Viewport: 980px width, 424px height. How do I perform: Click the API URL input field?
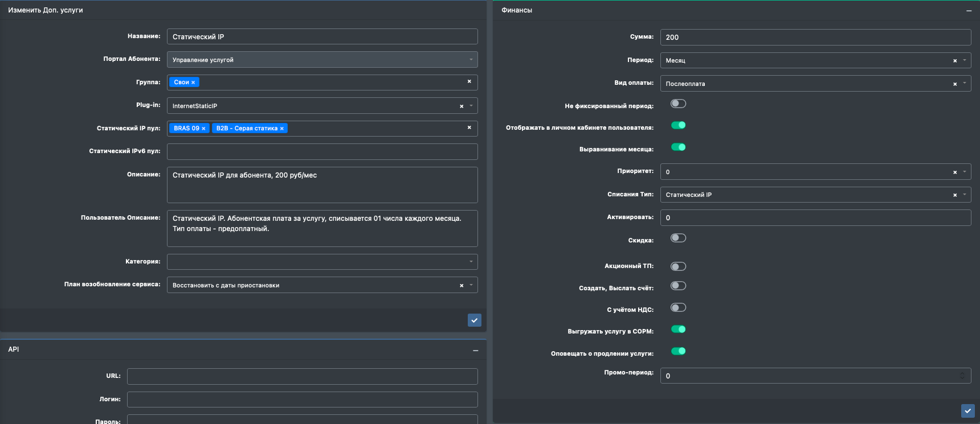[x=303, y=376]
